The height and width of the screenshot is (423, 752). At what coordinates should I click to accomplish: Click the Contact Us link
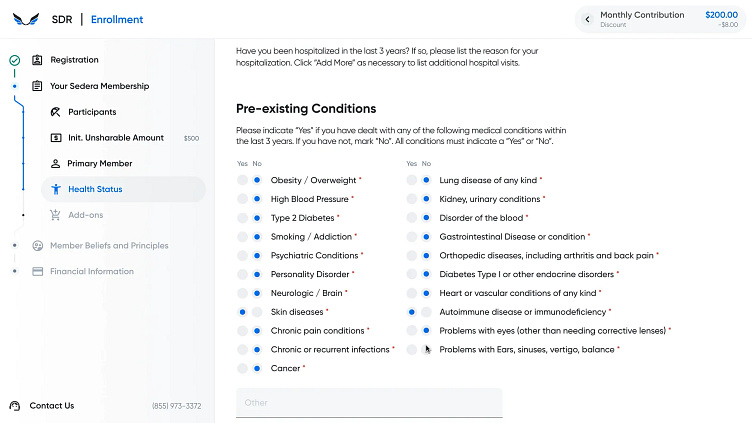point(51,406)
